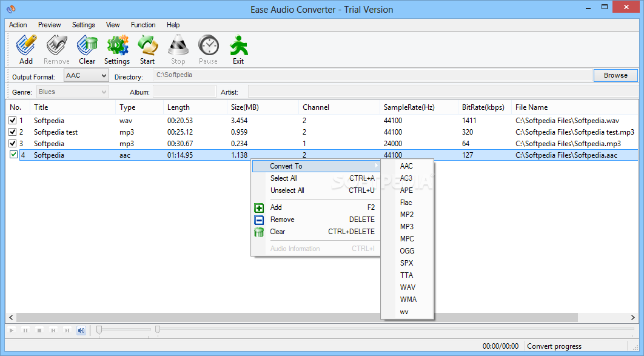Open the Settings menu in menu bar
Screen dimensions: 644x356
(83, 25)
